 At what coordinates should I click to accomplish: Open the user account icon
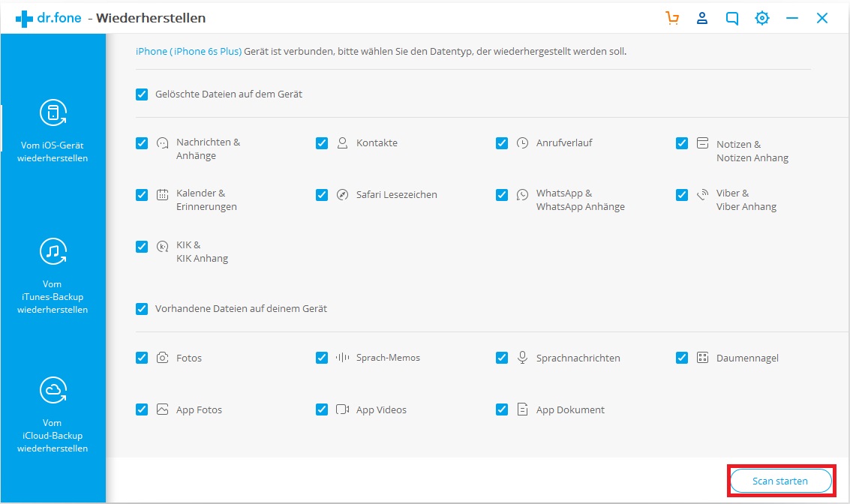tap(702, 18)
